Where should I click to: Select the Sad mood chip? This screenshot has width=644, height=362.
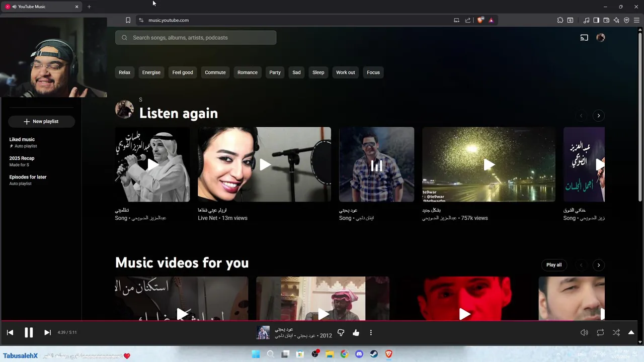296,72
